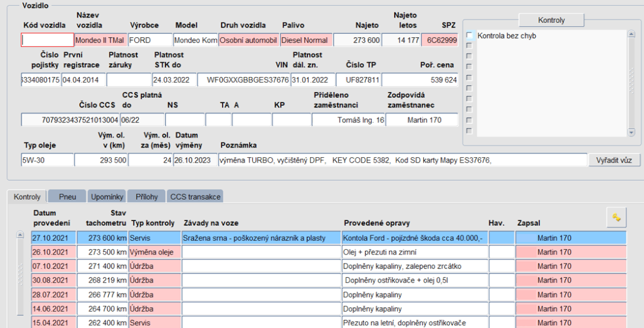Open Typ kontroly cell Výměna oleje

click(154, 252)
